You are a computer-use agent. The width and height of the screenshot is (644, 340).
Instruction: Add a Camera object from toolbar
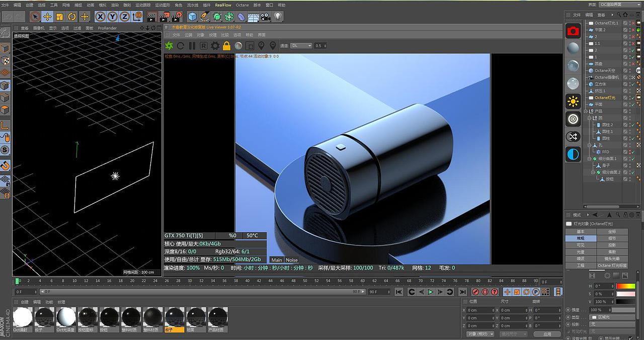pyautogui.click(x=266, y=17)
